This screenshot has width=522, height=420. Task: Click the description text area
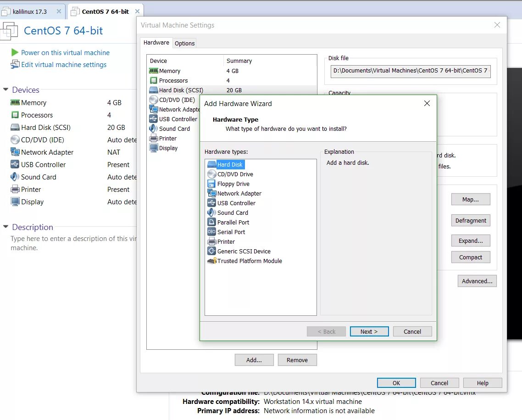[73, 243]
